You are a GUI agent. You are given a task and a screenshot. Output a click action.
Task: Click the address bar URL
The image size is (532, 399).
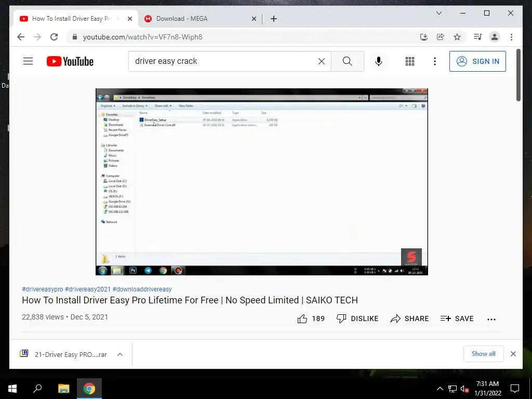coord(142,37)
